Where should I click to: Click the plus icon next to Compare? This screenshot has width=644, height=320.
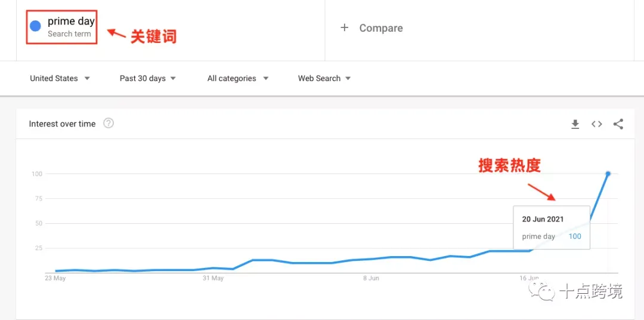pos(345,27)
